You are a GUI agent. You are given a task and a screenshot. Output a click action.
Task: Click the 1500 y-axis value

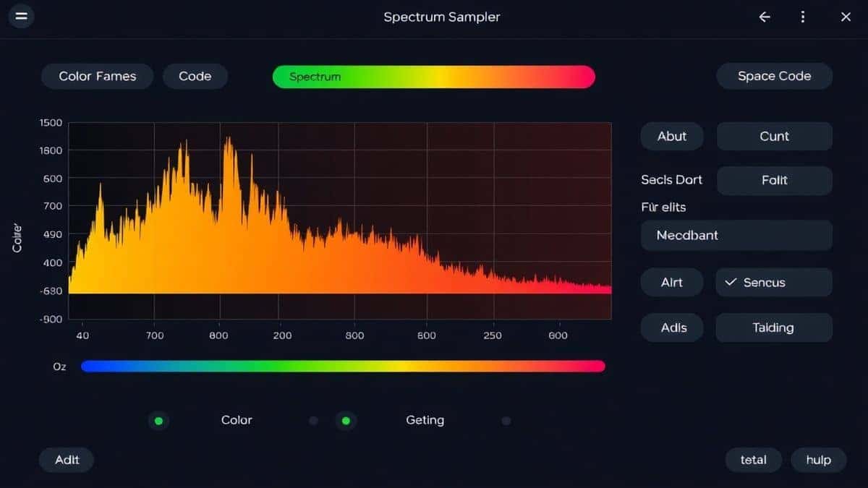tap(51, 123)
